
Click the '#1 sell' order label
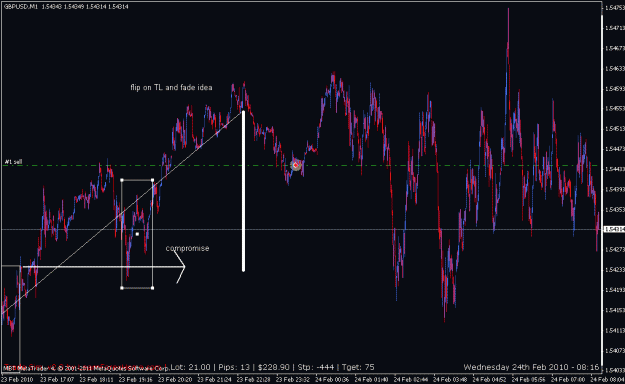[x=14, y=162]
